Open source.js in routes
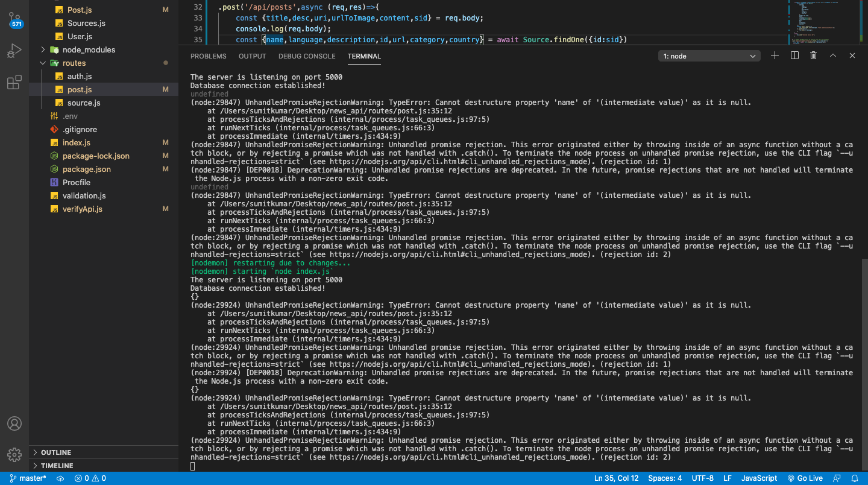This screenshot has height=485, width=868. click(x=104, y=103)
